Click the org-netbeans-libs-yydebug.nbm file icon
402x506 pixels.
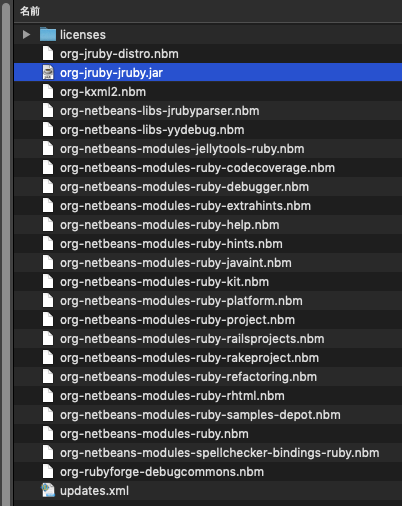pyautogui.click(x=48, y=129)
